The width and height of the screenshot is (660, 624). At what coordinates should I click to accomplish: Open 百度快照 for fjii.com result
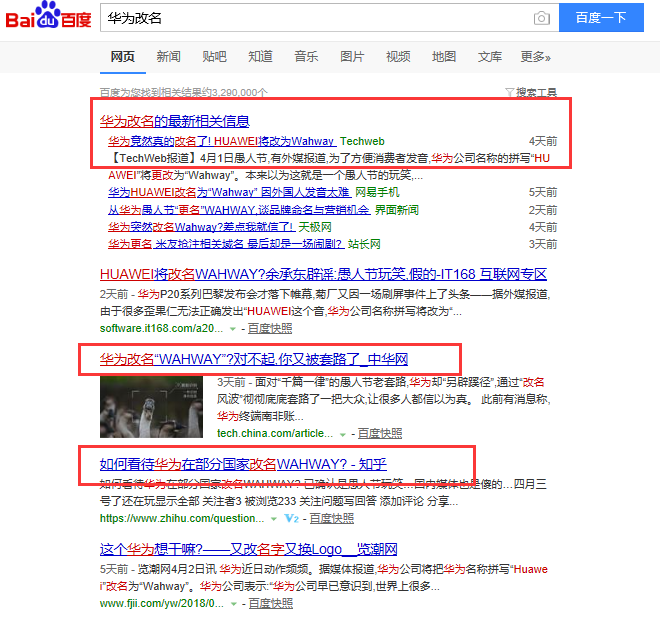coord(271,603)
